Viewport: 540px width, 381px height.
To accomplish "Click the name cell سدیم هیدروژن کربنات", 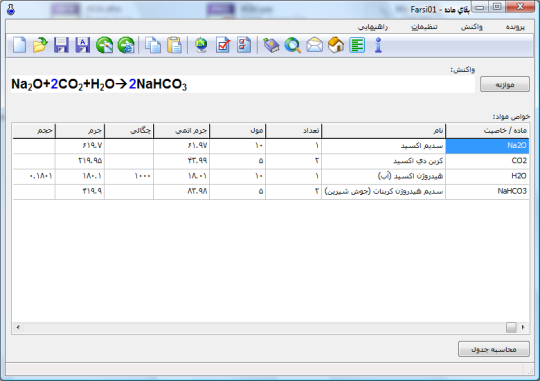I will click(384, 191).
